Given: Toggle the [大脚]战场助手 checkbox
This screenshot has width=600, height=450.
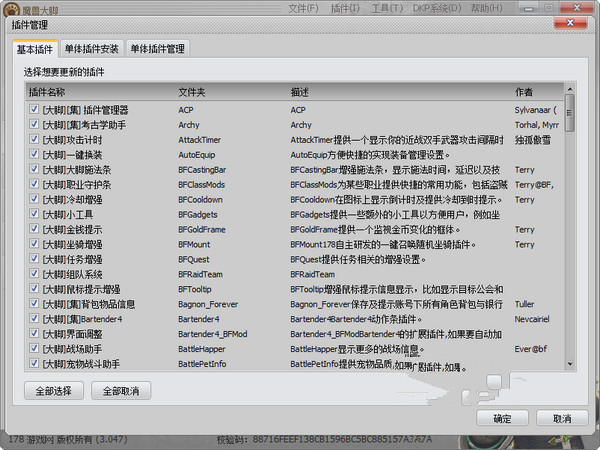Looking at the screenshot, I should point(34,348).
